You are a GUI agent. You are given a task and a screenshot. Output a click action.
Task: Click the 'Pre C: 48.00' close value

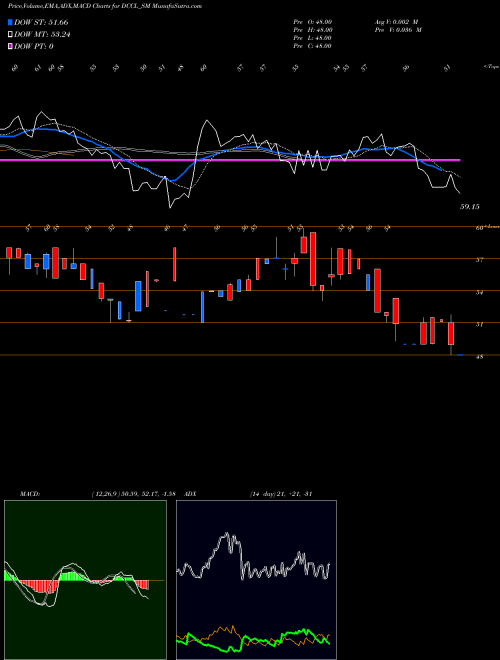pos(313,46)
